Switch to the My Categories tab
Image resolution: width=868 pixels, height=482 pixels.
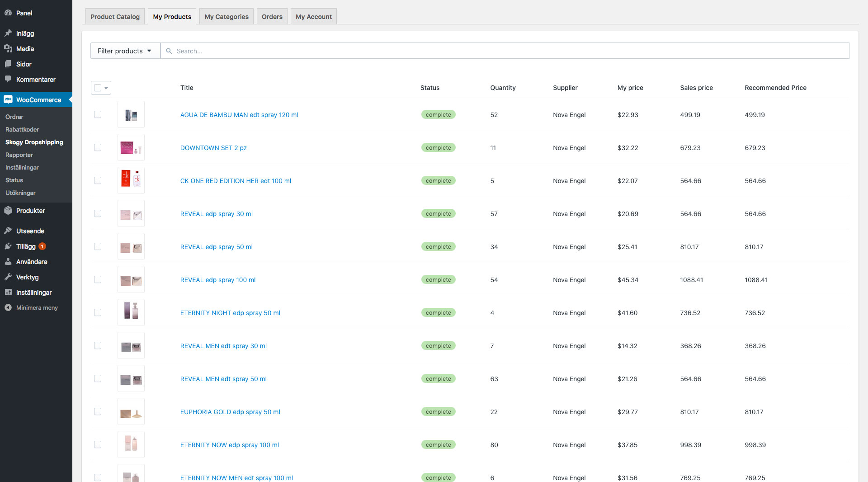[x=226, y=17]
